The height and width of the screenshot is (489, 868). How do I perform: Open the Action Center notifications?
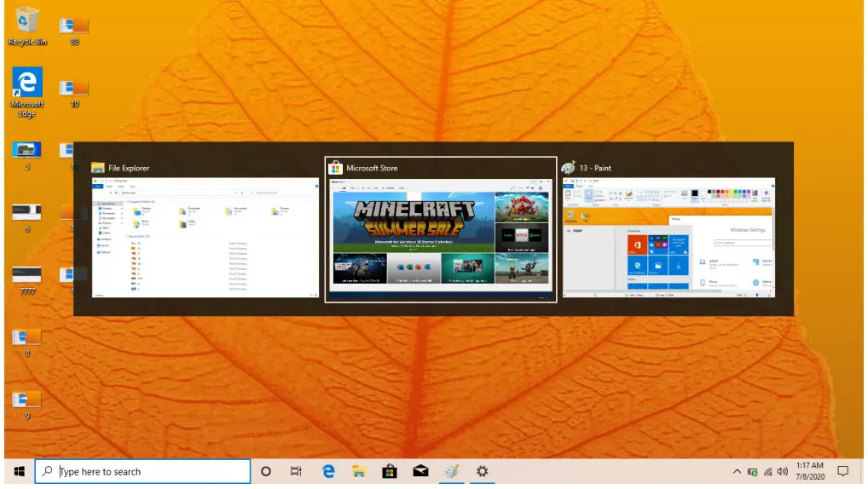pos(843,471)
